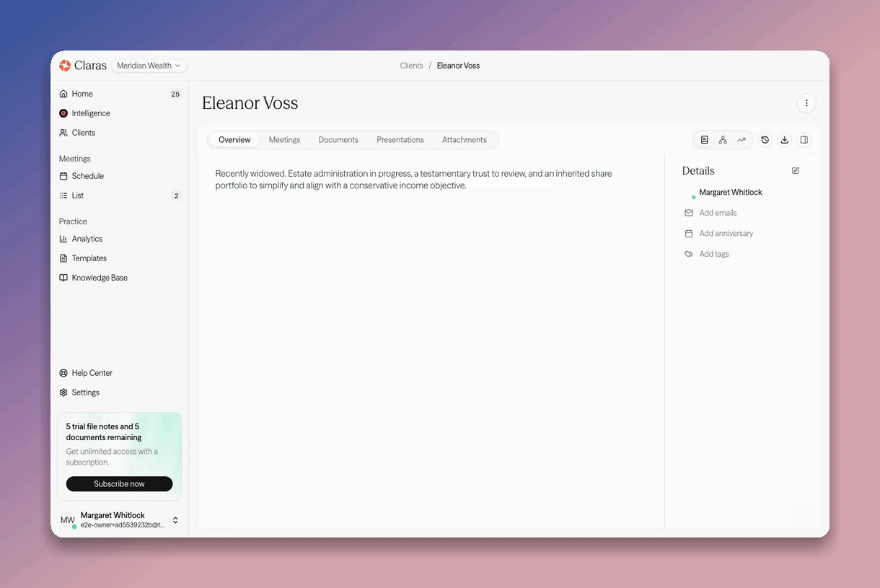Open the meetings Schedule

(120, 176)
